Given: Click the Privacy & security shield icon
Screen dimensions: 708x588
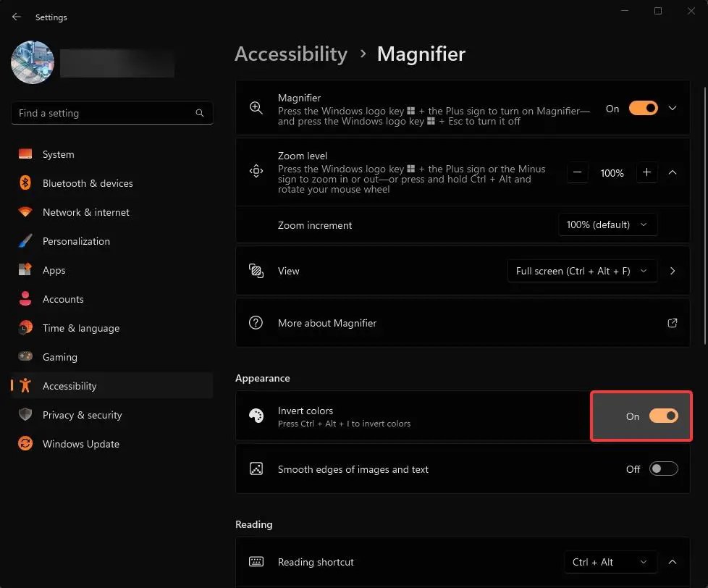Looking at the screenshot, I should click(25, 415).
